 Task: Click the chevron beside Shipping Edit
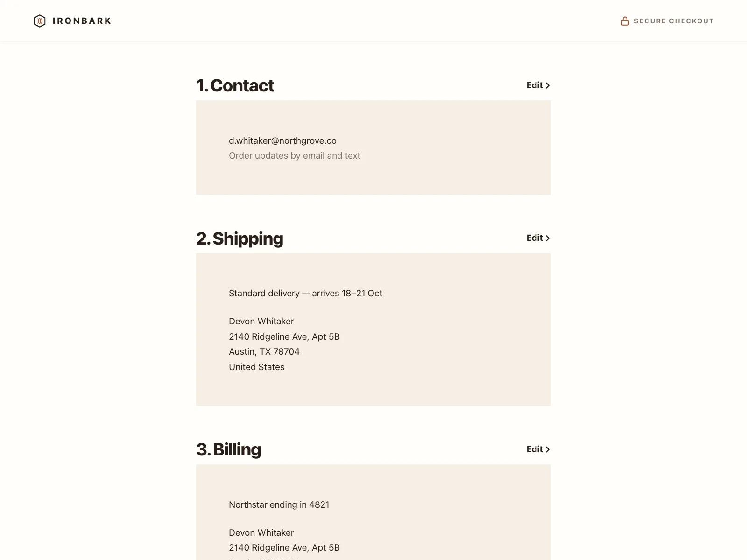coord(548,238)
